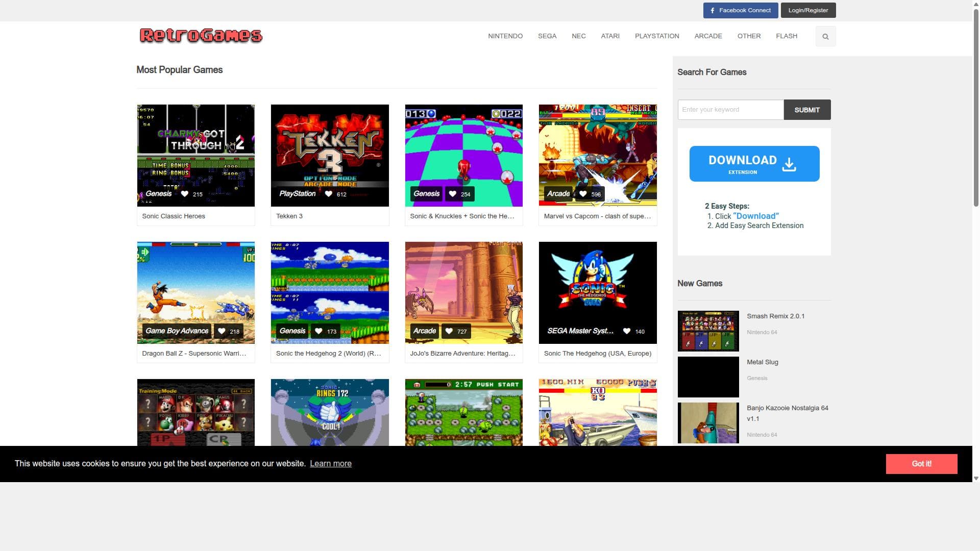Open the PLAYSTATION menu
This screenshot has height=551, width=980.
[x=657, y=36]
